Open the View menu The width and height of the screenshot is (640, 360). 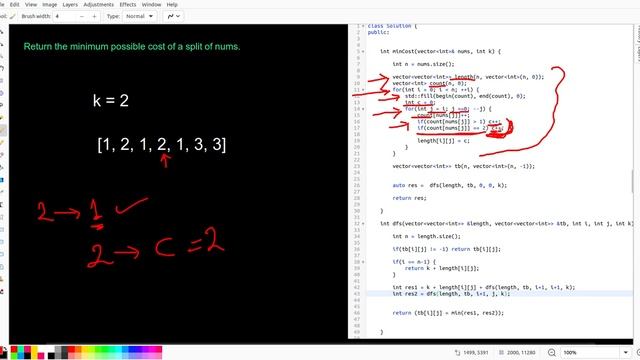point(31,4)
